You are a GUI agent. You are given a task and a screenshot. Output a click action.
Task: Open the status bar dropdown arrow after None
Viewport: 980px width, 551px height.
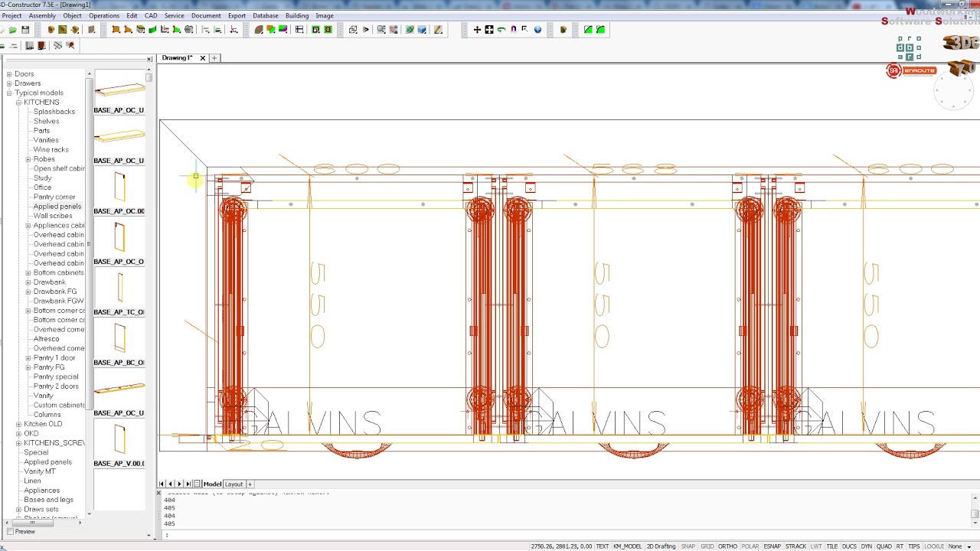click(969, 546)
